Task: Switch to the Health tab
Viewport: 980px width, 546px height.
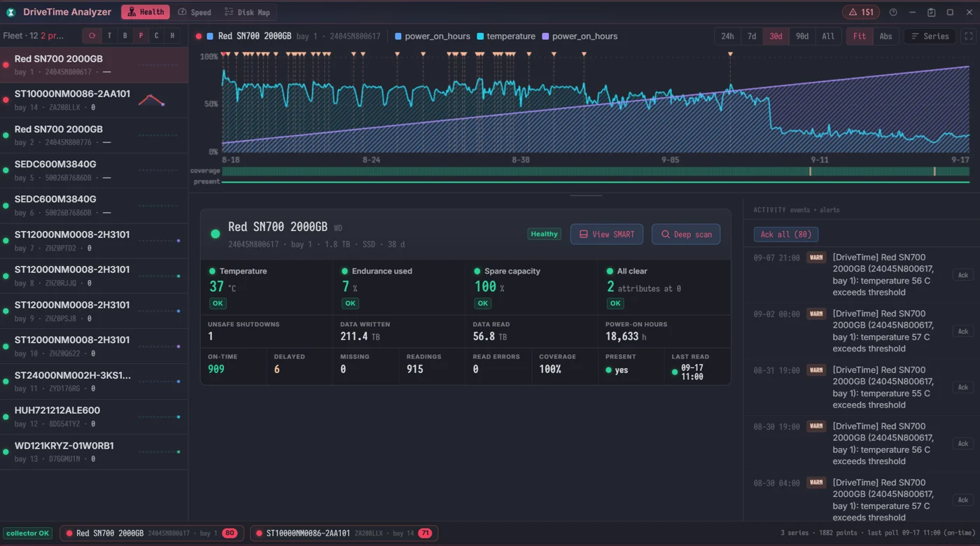Action: coord(146,12)
